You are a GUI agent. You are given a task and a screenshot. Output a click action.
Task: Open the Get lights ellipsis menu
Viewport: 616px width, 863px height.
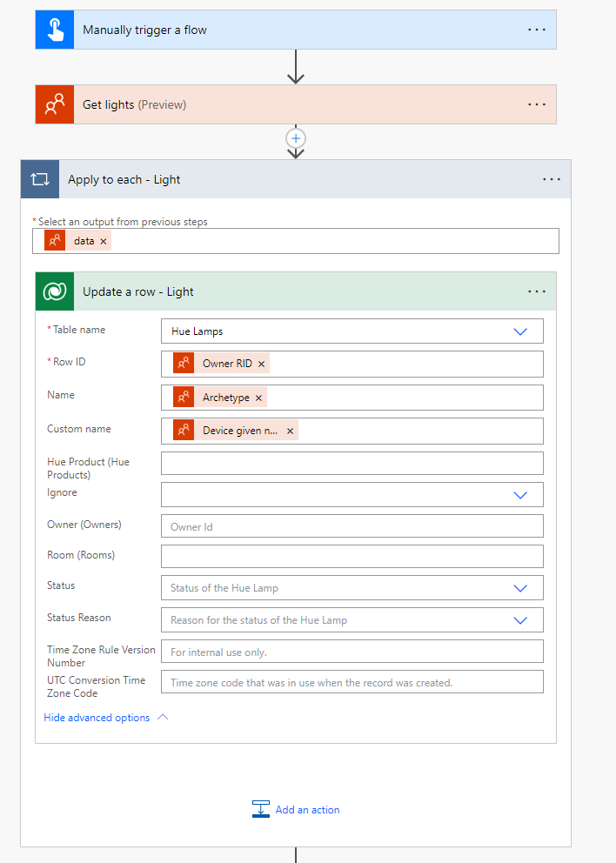click(x=537, y=104)
